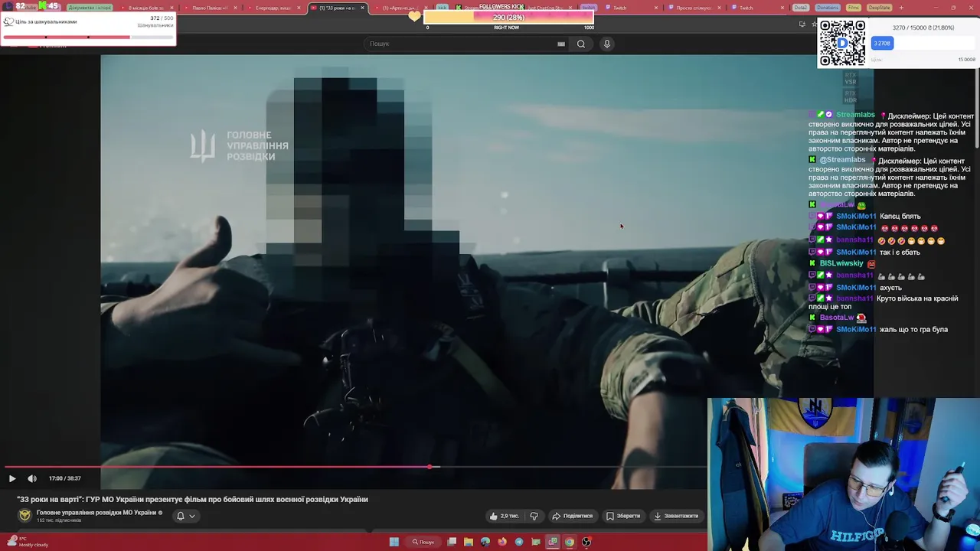Save video using Зберегти button
The height and width of the screenshot is (551, 980).
(x=623, y=516)
